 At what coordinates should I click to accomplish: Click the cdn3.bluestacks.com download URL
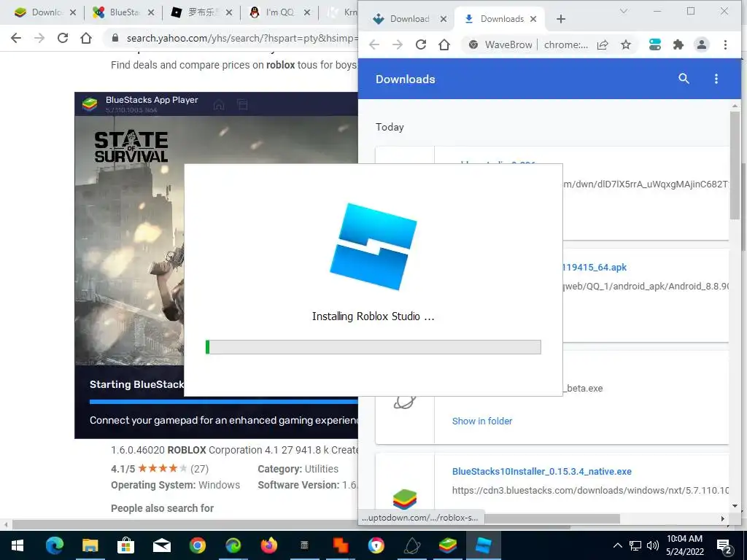(589, 490)
